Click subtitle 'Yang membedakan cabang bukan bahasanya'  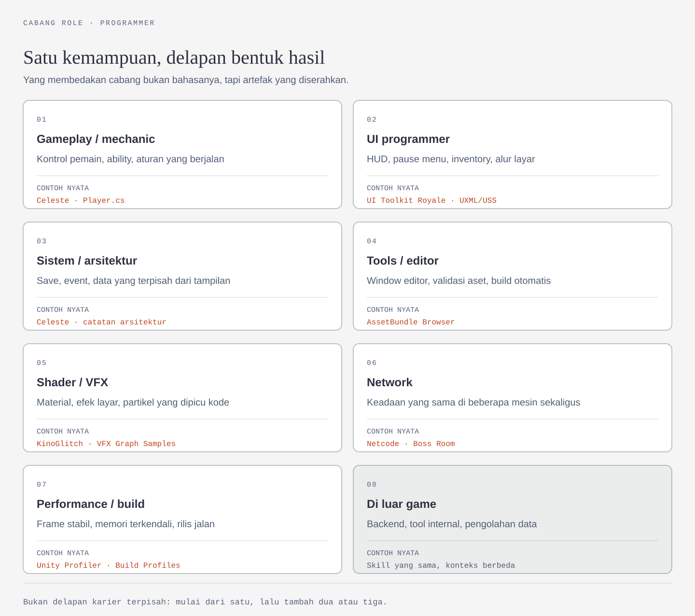[x=186, y=80]
